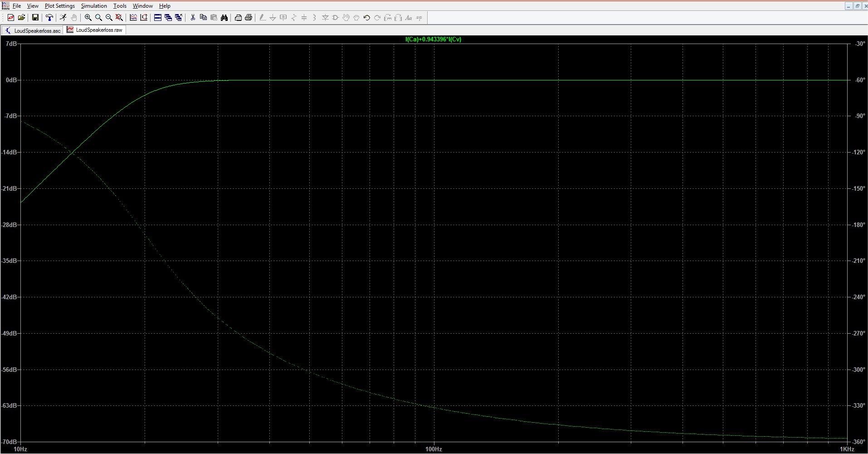The image size is (868, 454).
Task: Open the Help menu
Action: pyautogui.click(x=165, y=6)
